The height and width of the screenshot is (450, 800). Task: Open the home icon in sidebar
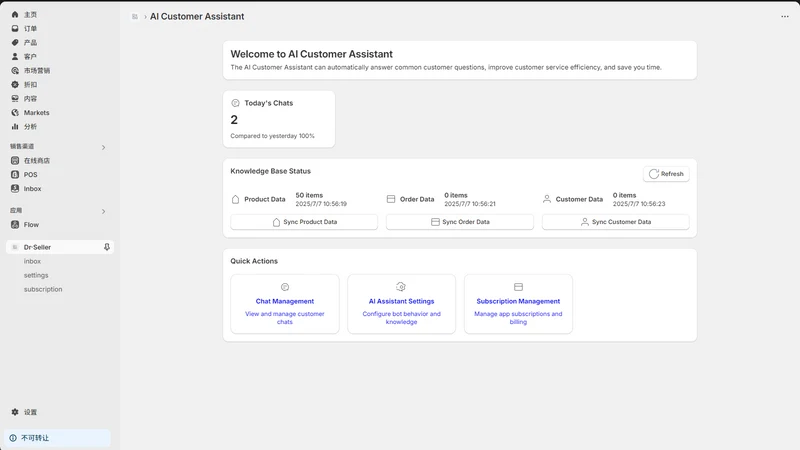(15, 14)
